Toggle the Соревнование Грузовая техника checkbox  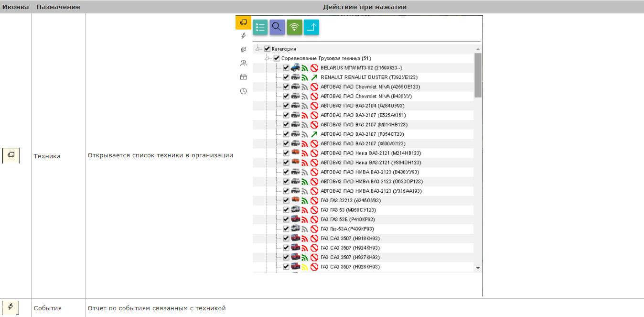[x=277, y=58]
